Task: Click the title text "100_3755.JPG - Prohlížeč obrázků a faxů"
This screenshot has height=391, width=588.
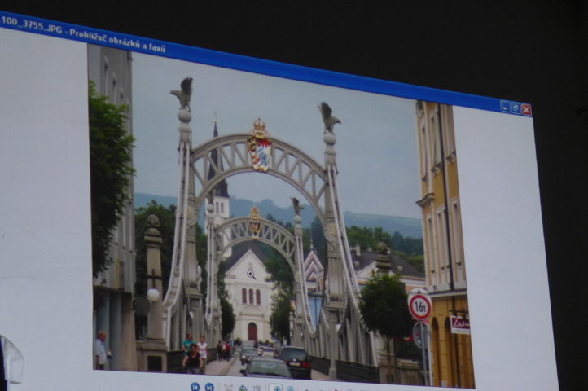Action: pos(83,34)
